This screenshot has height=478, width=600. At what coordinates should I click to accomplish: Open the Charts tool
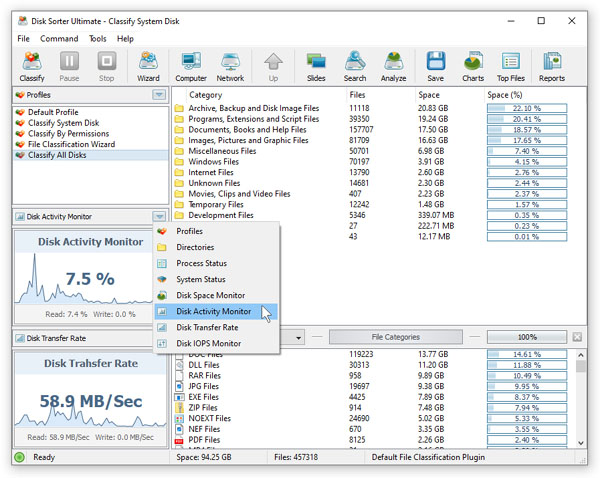[x=473, y=67]
